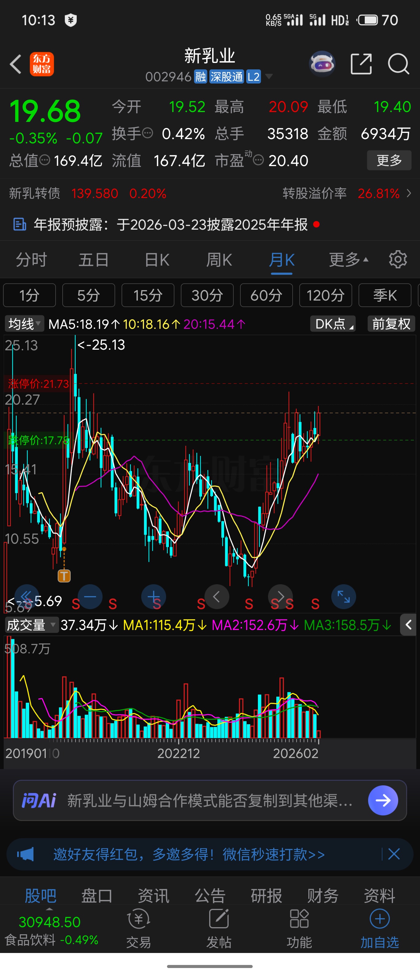Tap the megaphone announcement icon
The height and width of the screenshot is (980, 420).
25,854
